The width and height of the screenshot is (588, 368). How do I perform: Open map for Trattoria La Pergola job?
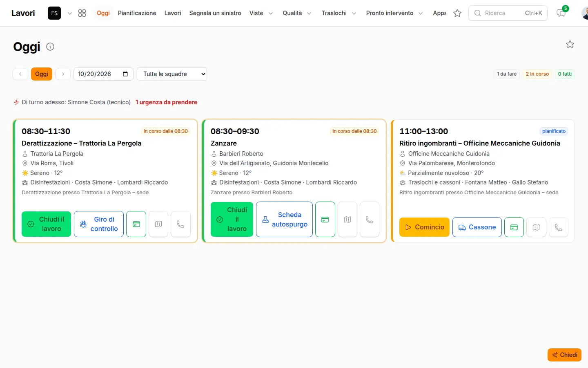[x=158, y=224]
